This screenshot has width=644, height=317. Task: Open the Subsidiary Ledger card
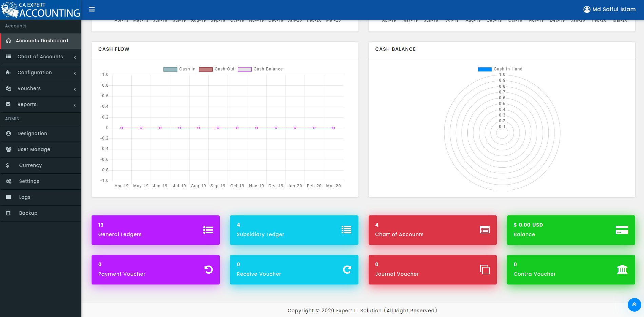tap(294, 230)
